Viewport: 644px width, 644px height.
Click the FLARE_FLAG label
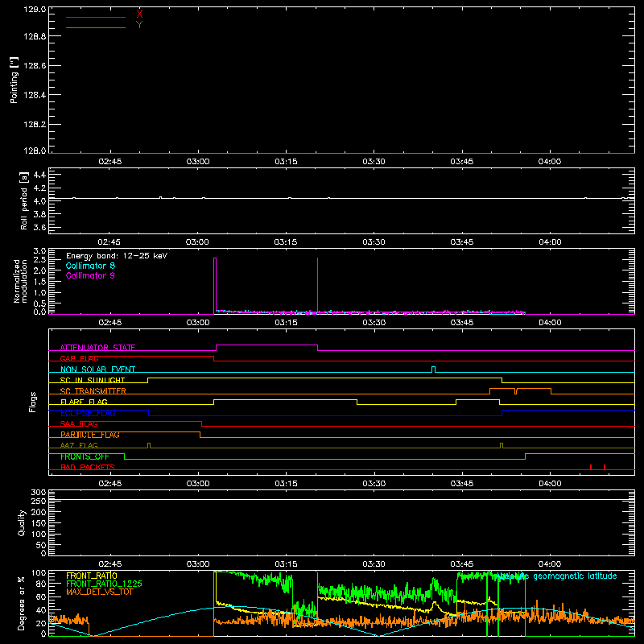click(x=84, y=402)
